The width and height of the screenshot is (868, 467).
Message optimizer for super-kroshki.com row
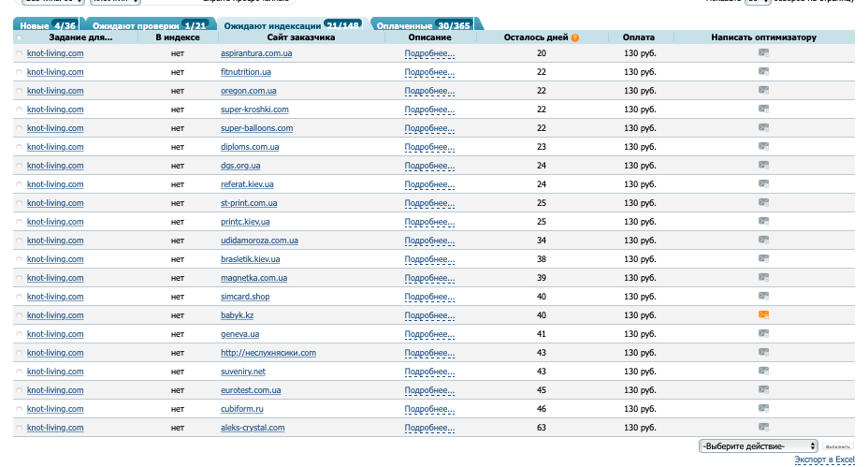coord(763,109)
